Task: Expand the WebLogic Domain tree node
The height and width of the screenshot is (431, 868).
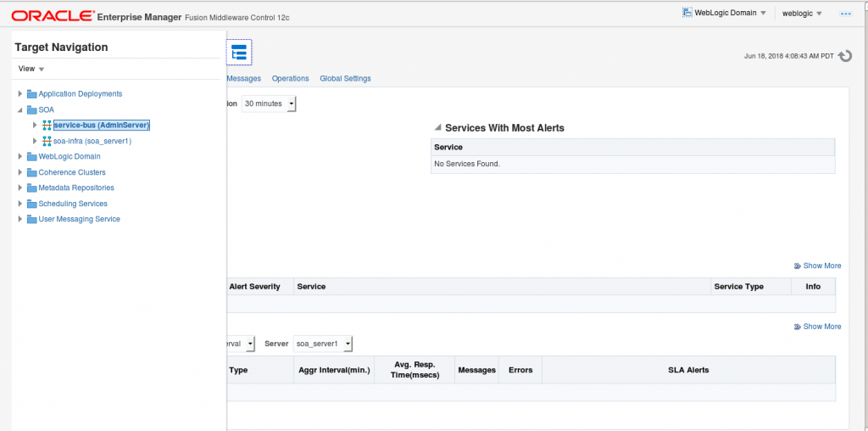Action: (20, 156)
